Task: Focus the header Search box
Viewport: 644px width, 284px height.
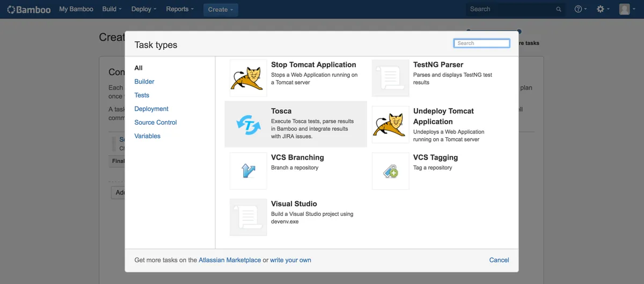Action: [515, 9]
